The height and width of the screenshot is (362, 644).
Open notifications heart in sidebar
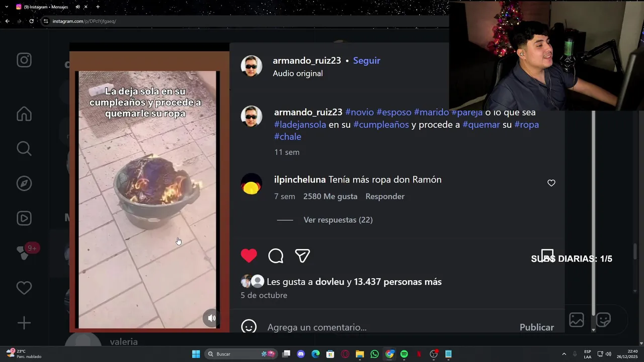[24, 288]
